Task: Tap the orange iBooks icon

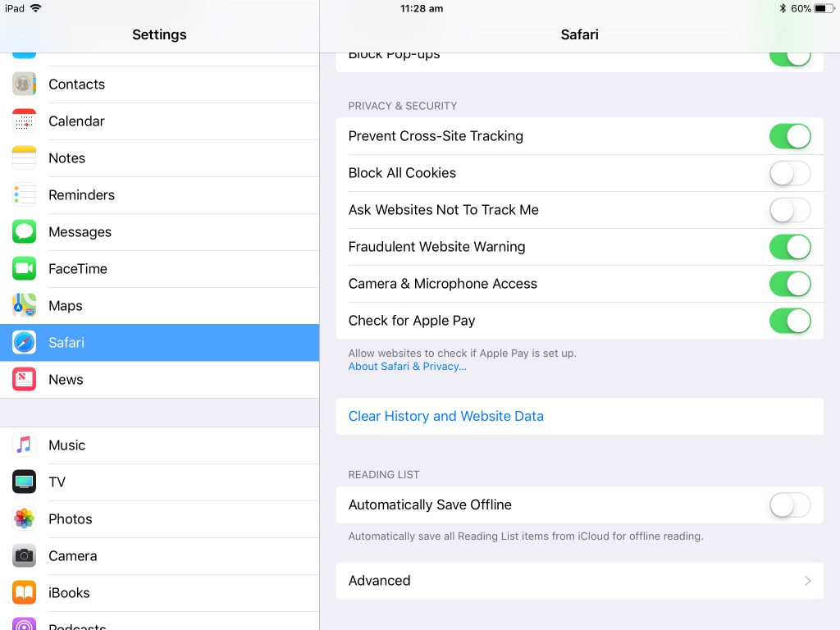Action: (x=24, y=593)
